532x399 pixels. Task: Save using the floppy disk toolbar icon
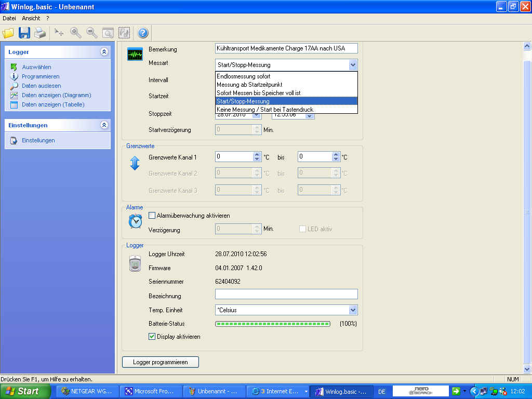click(x=24, y=33)
